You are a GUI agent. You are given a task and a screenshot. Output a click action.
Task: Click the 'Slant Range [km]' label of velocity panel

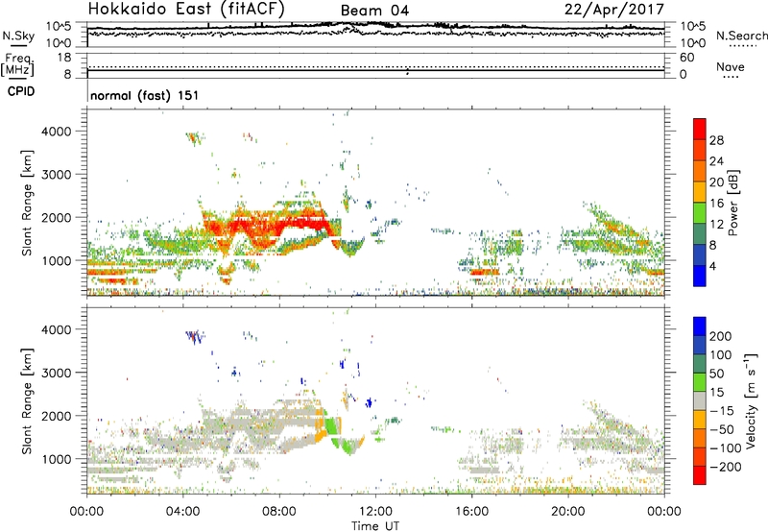coord(27,400)
